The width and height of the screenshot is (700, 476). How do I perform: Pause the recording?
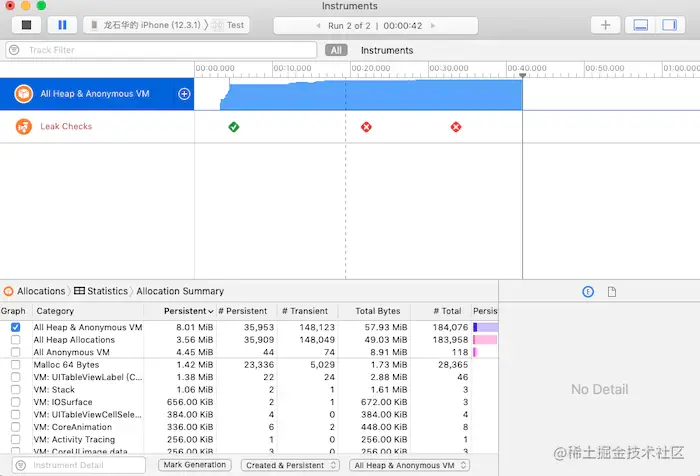(62, 25)
